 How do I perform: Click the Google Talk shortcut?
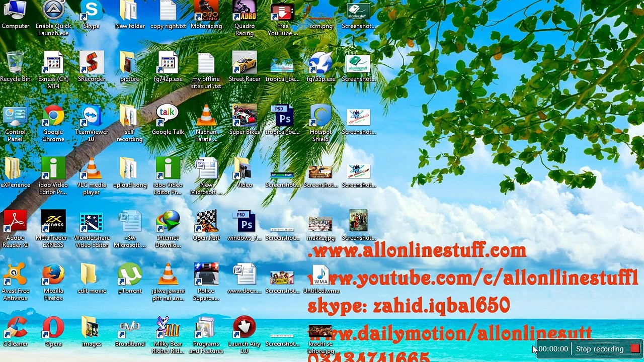click(168, 120)
